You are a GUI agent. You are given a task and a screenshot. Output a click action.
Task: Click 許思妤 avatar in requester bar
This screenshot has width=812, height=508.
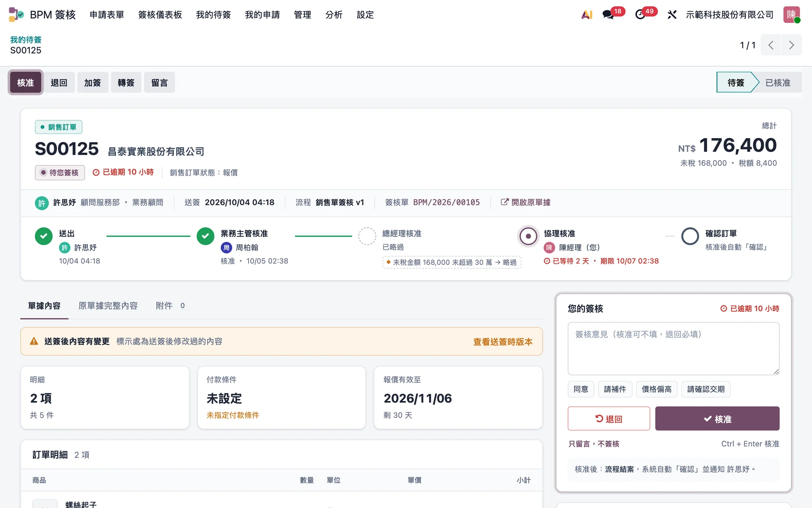[x=41, y=203]
